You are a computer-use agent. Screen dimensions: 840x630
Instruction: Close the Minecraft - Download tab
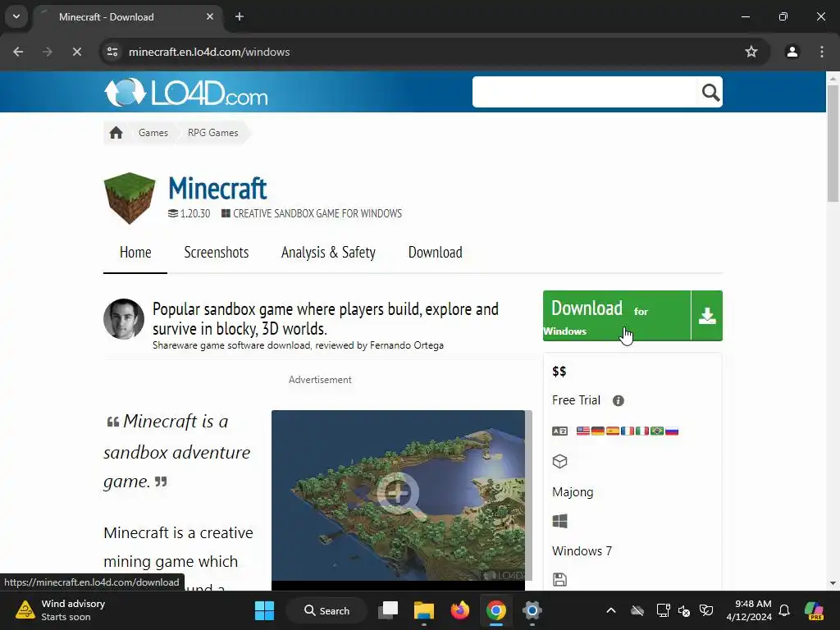click(210, 17)
